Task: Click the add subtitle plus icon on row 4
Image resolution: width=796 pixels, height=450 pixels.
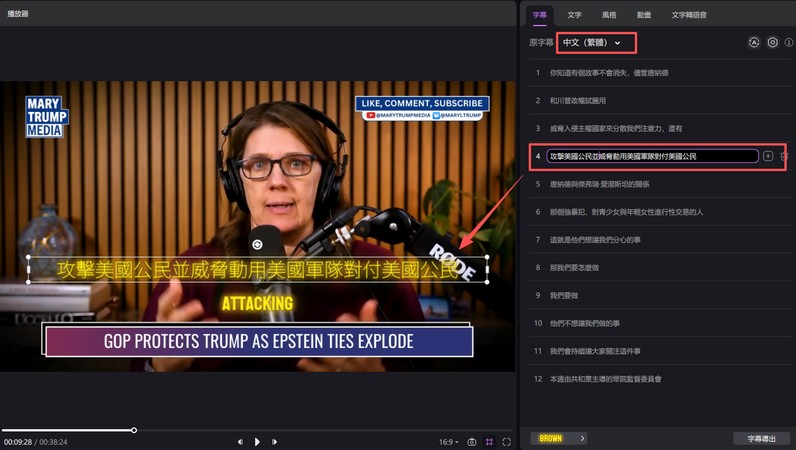Action: click(x=768, y=156)
